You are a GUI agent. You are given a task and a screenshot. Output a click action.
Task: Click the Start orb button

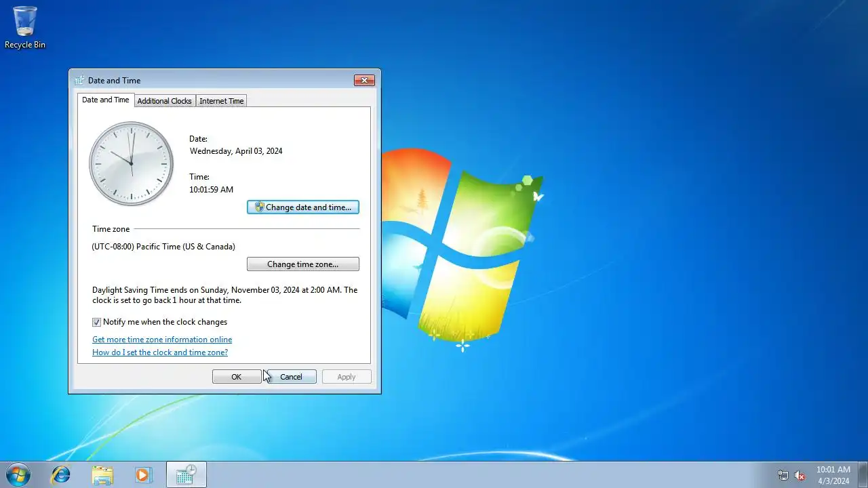18,474
